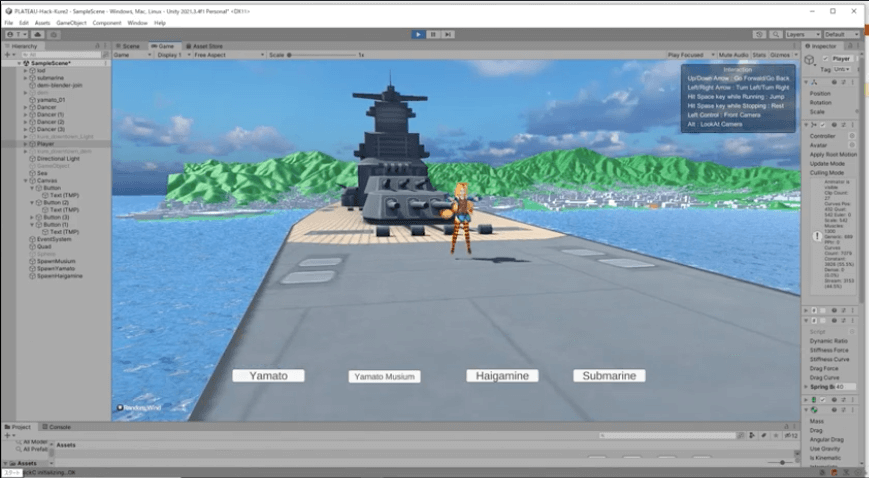The width and height of the screenshot is (869, 478).
Task: Open the Unity account dropdown
Action: [17, 34]
